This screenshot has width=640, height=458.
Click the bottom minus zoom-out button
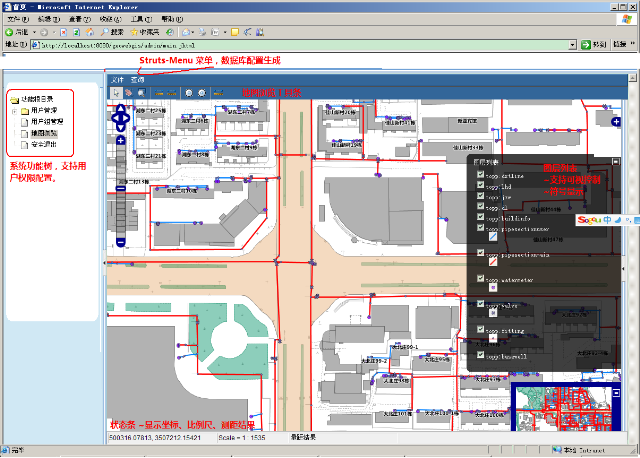(x=120, y=242)
